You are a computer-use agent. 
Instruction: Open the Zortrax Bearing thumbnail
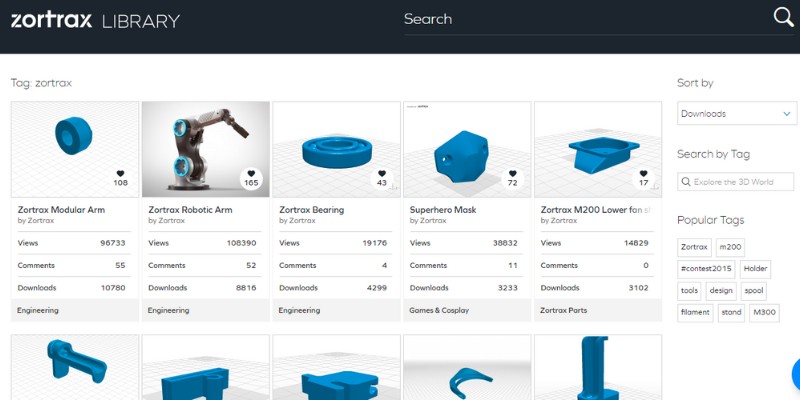[336, 149]
